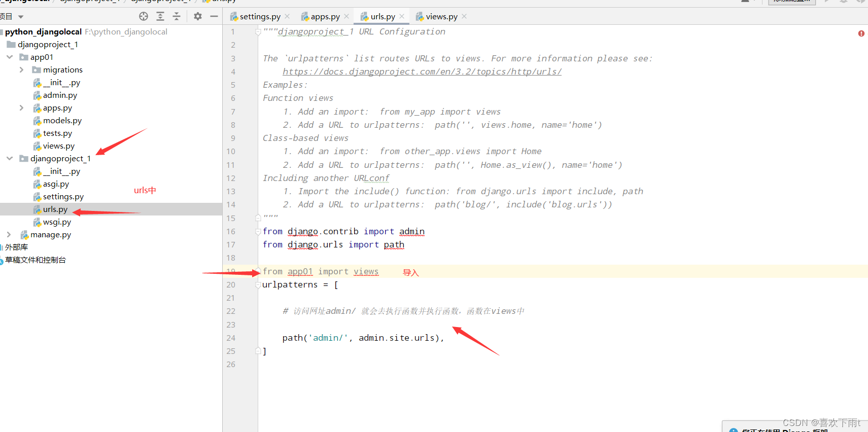Expand the migrations folder arrow
The image size is (868, 432).
pos(21,69)
